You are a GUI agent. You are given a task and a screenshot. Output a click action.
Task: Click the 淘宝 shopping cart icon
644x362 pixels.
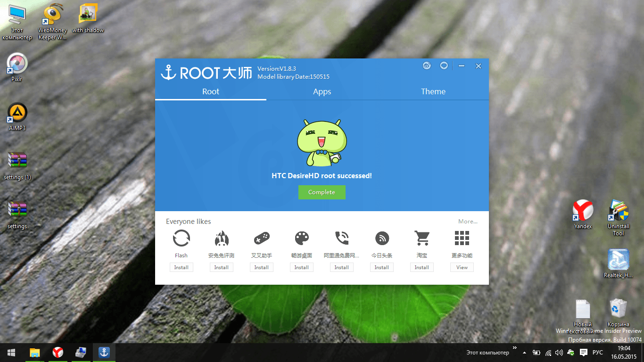[422, 239]
